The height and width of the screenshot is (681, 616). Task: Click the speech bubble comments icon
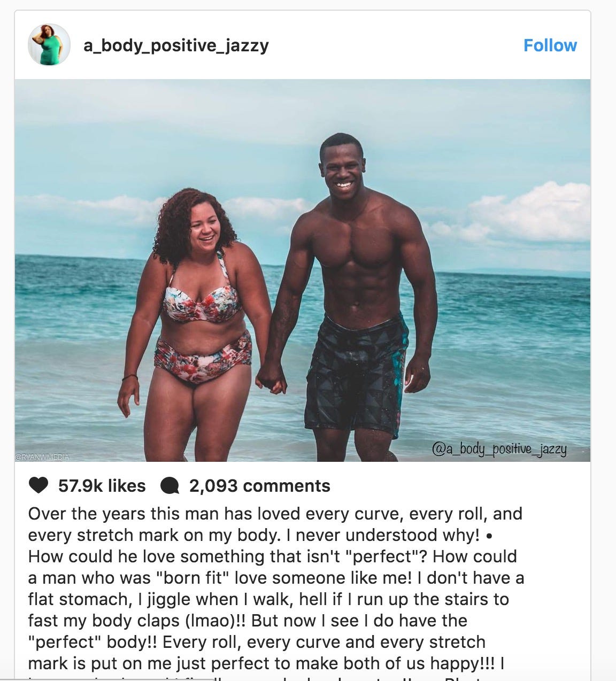pyautogui.click(x=170, y=486)
